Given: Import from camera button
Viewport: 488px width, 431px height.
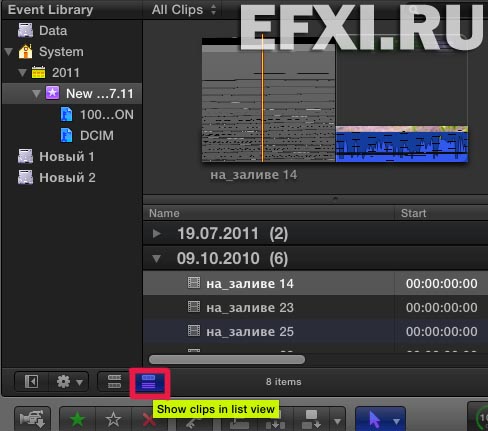Looking at the screenshot, I should (32, 419).
